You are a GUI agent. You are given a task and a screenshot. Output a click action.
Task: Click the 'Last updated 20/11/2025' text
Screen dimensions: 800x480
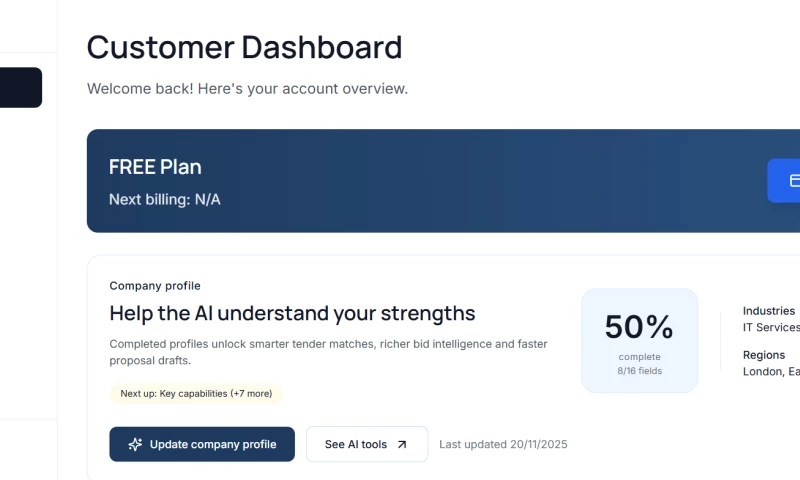[503, 444]
